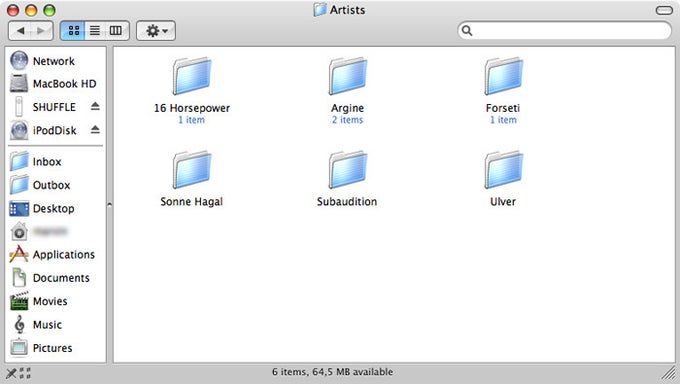Screen dimensions: 680x384
Task: Click the Documents icon in sidebar
Action: (19, 278)
